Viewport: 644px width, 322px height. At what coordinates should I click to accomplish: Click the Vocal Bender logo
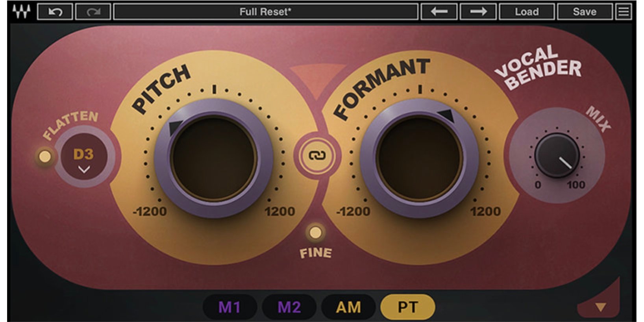[x=539, y=67]
